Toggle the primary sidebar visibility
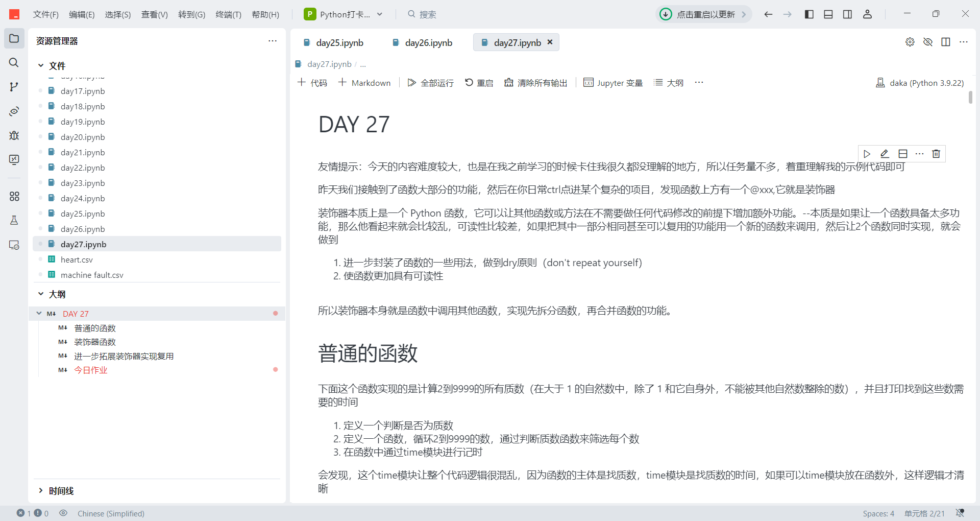The image size is (980, 521). tap(808, 14)
